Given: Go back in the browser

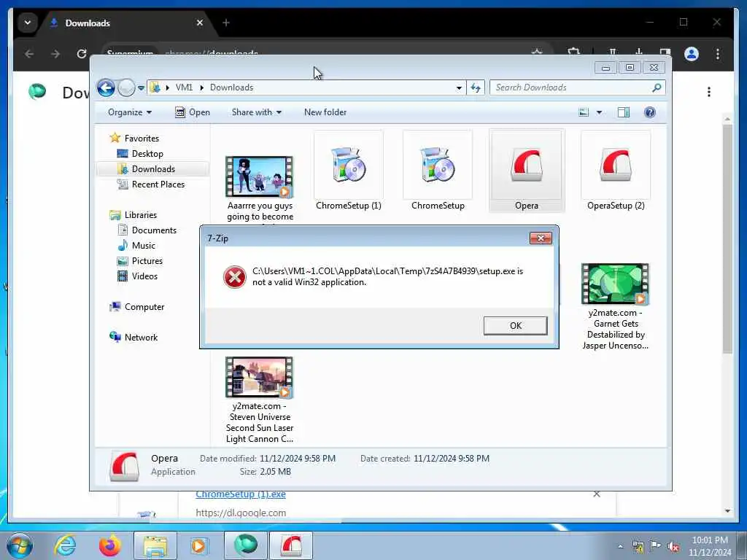Looking at the screenshot, I should 29,54.
